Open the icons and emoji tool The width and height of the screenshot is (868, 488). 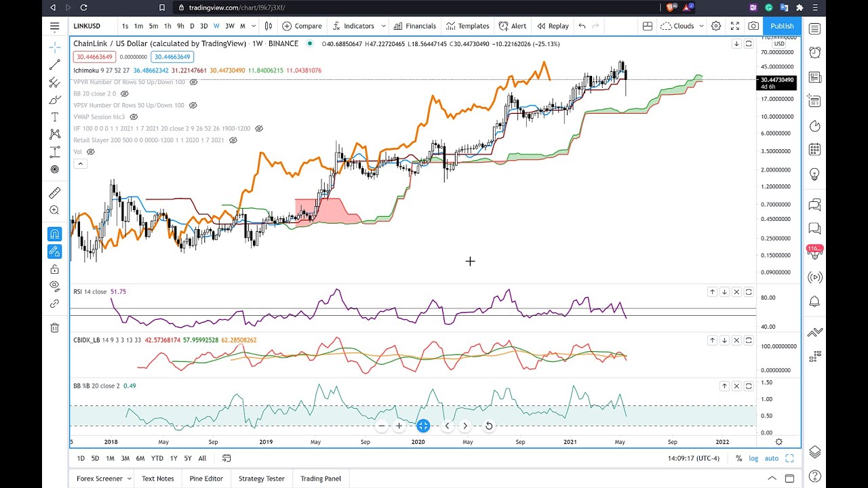[55, 169]
